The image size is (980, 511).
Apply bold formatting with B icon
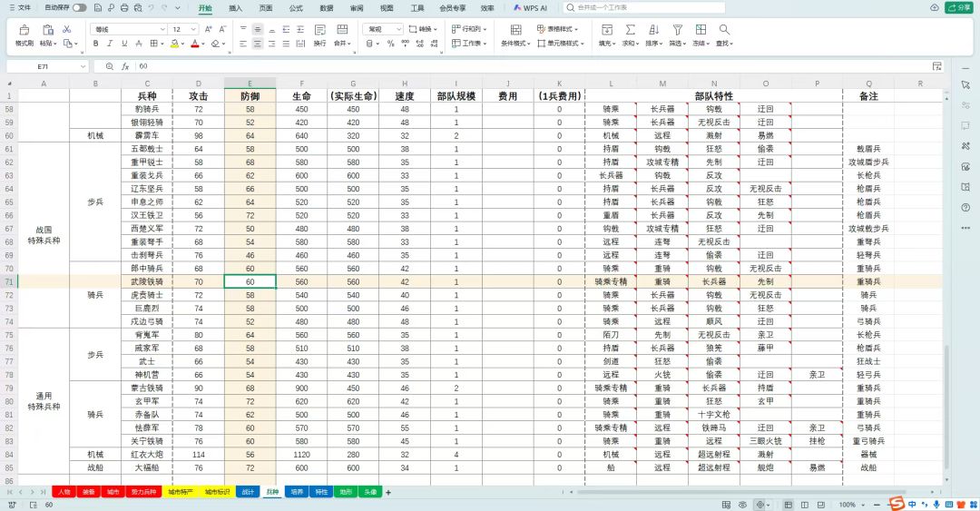coord(95,44)
